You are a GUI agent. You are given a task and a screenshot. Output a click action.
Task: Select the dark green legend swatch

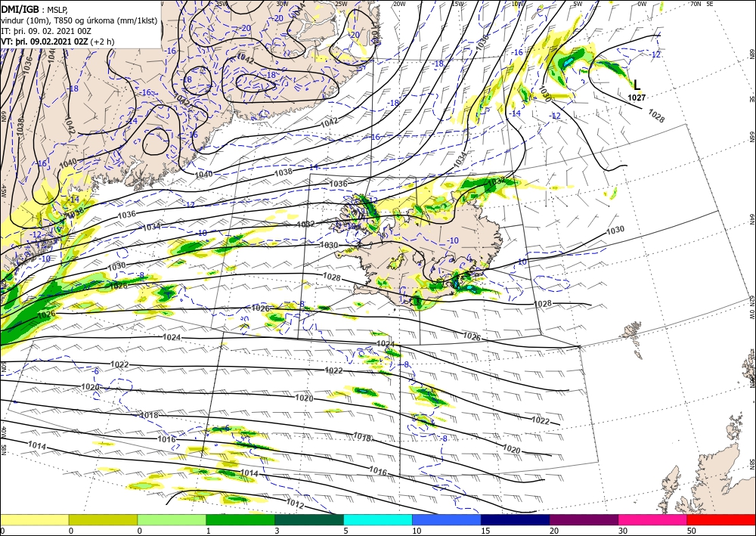(x=309, y=519)
